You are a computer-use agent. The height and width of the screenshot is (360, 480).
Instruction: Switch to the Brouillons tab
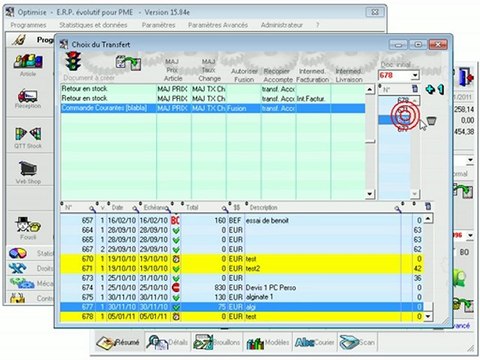tap(217, 342)
